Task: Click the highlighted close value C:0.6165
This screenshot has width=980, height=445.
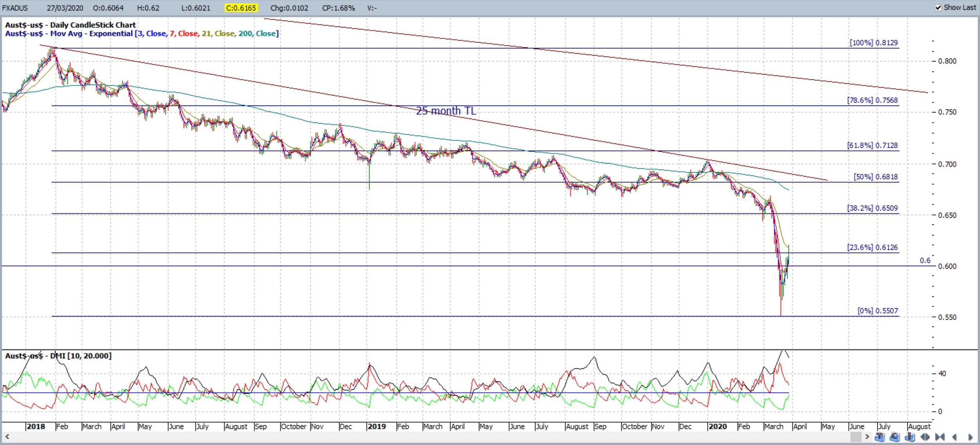Action: point(241,8)
